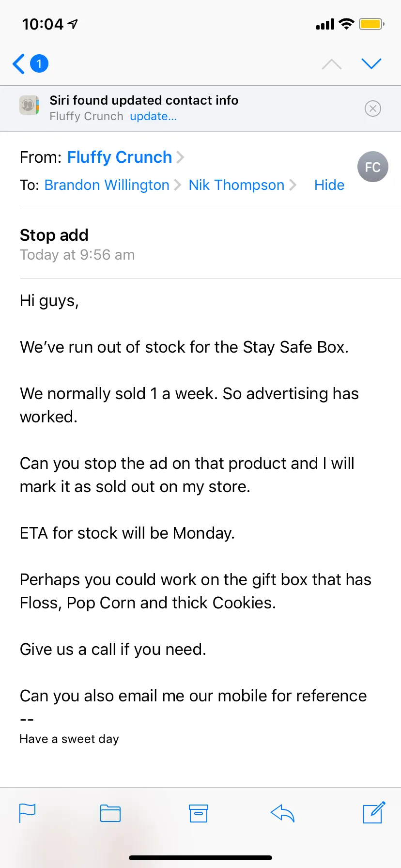
Task: Tap Hide to collapse header details
Action: 329,185
